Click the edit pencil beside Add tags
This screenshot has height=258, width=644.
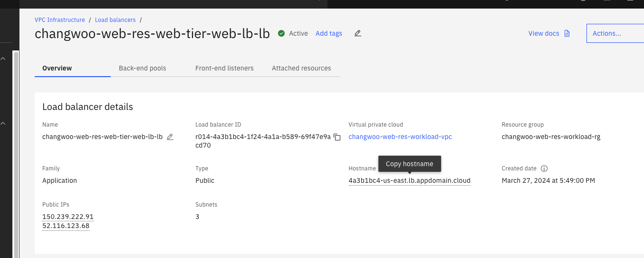(x=358, y=33)
